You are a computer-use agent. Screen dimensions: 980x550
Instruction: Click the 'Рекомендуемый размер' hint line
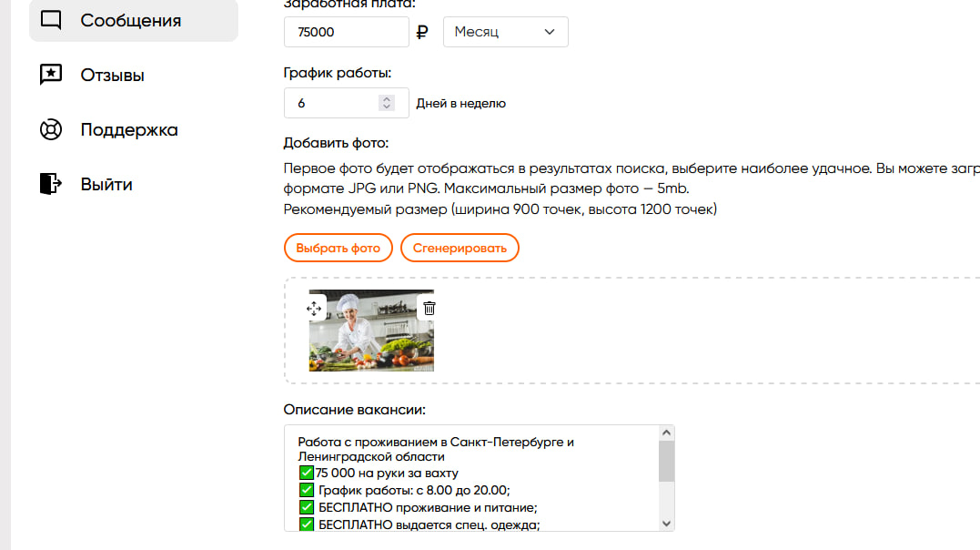[x=500, y=209]
